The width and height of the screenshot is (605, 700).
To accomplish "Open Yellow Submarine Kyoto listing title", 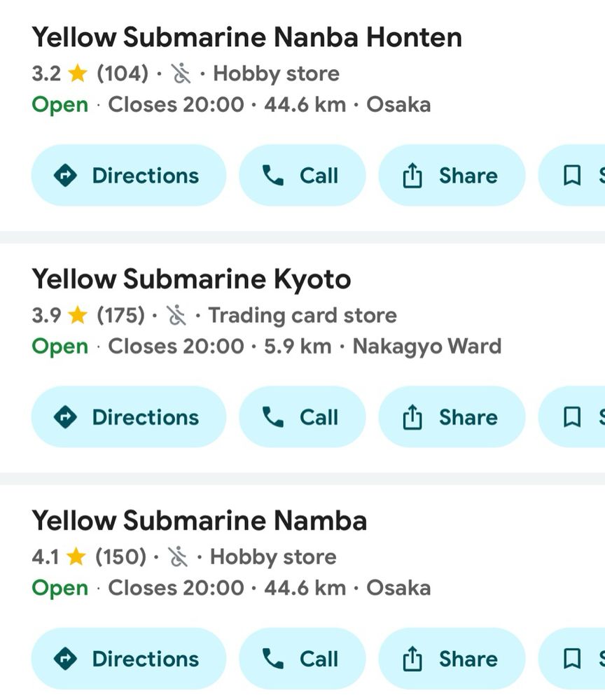I will [x=191, y=279].
